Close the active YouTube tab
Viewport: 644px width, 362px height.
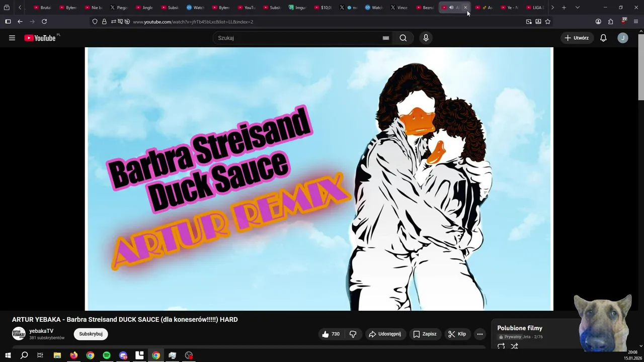click(x=465, y=8)
